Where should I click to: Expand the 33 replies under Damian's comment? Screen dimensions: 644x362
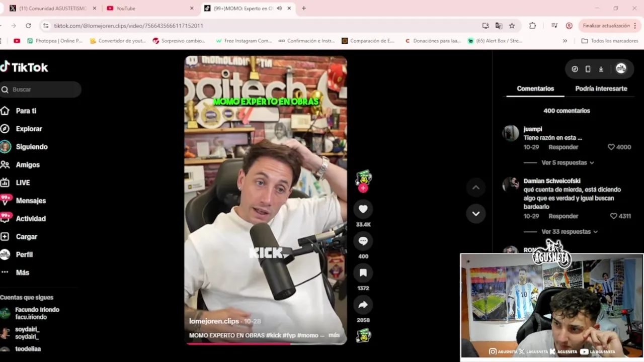[x=570, y=232]
